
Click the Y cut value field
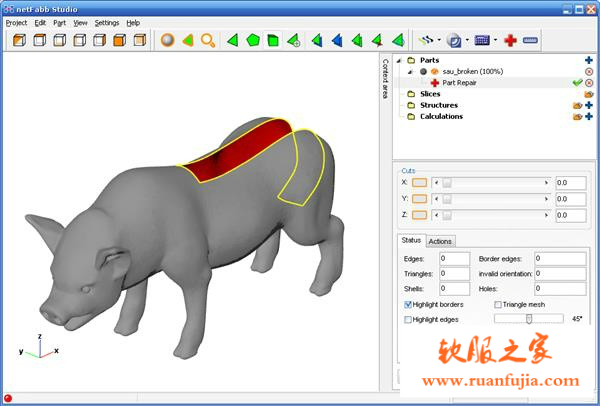571,199
